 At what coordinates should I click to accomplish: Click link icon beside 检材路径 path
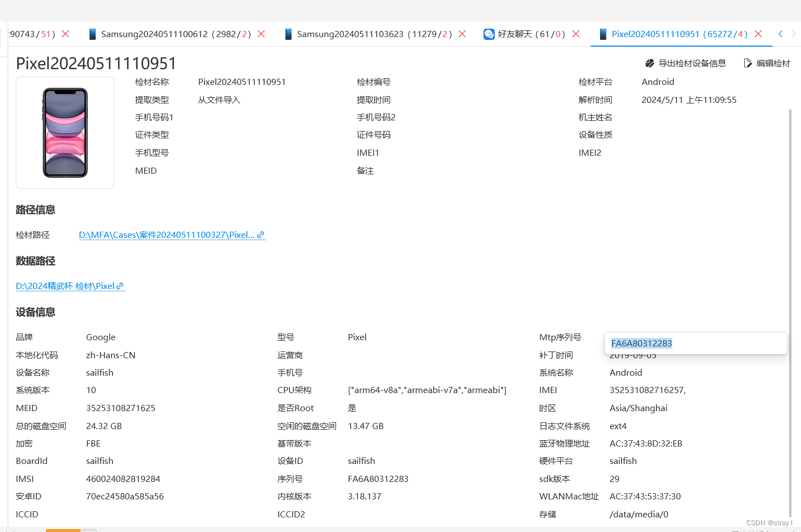click(x=261, y=235)
